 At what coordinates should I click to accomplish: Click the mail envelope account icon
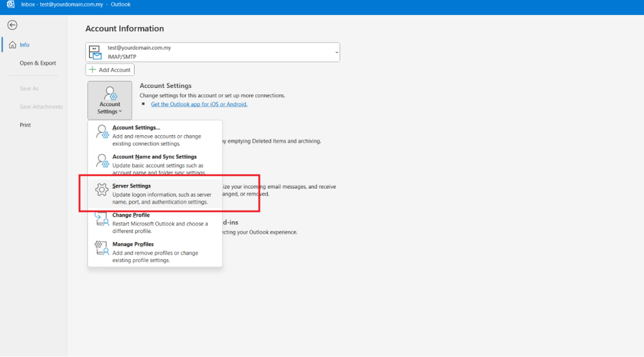tap(96, 53)
